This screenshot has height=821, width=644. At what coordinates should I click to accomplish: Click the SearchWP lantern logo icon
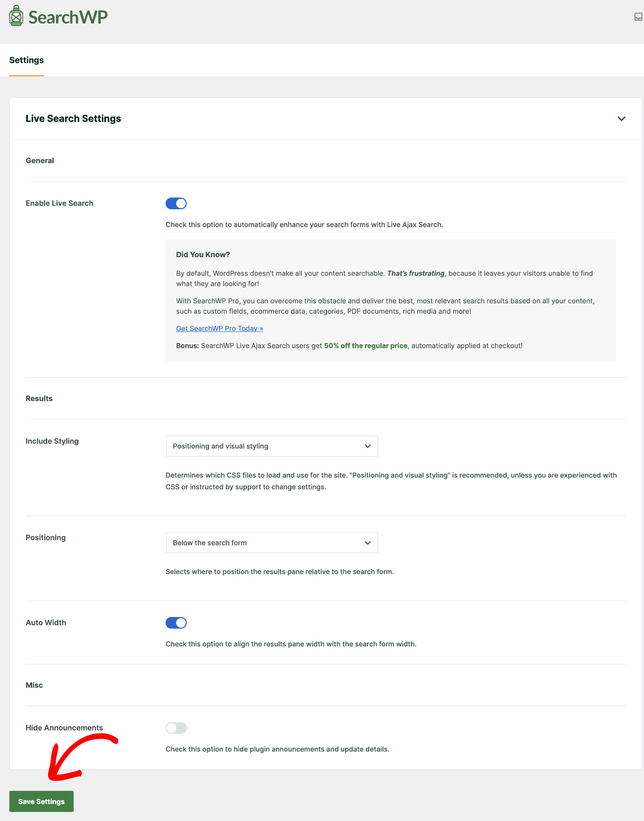coord(16,16)
